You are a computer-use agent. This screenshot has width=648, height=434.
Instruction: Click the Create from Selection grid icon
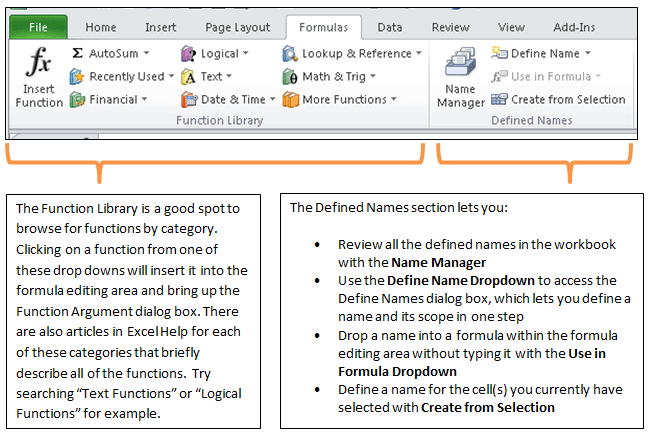tap(499, 99)
